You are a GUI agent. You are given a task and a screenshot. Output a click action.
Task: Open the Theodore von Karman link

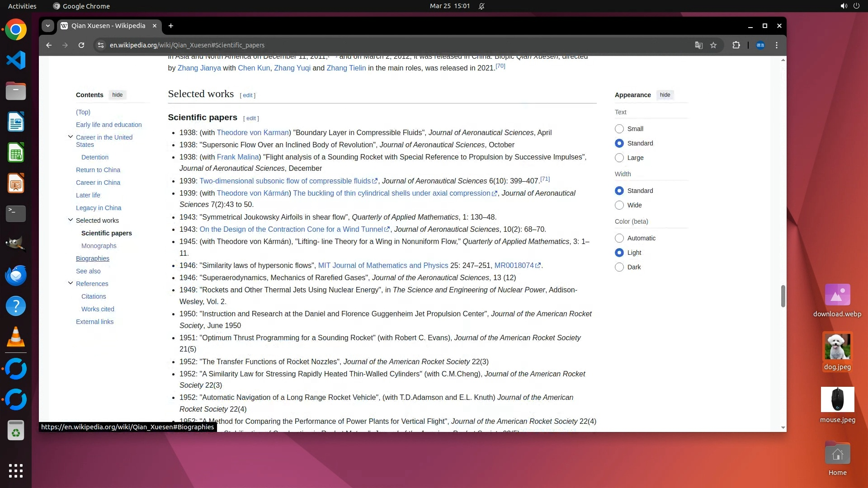(253, 132)
